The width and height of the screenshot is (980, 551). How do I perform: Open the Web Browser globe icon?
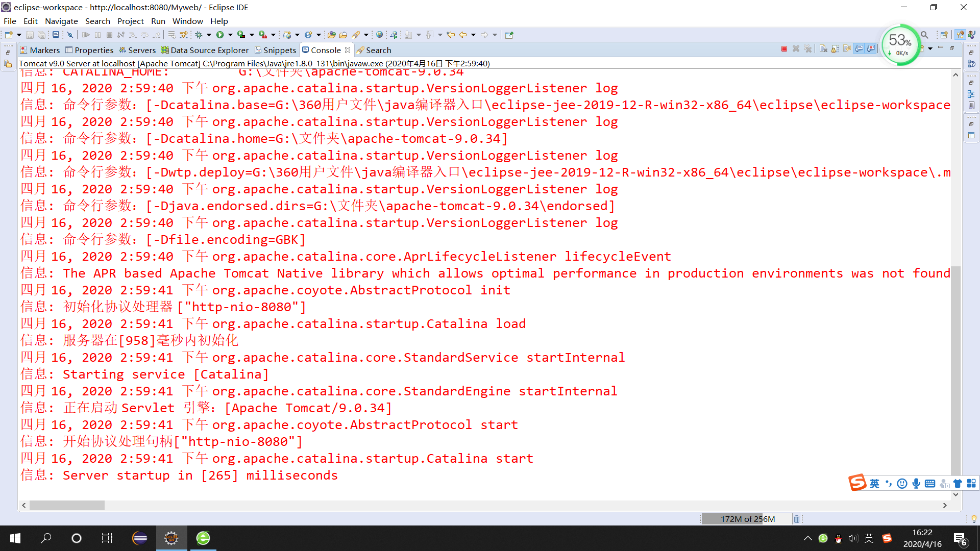379,35
